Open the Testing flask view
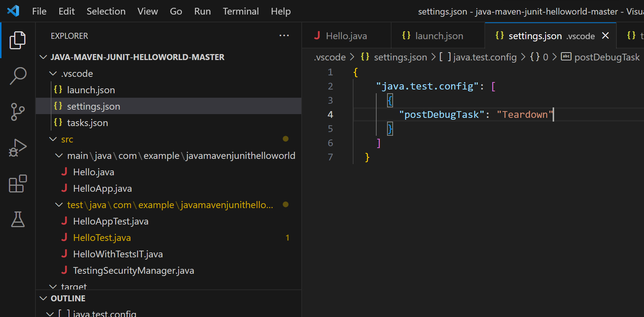Viewport: 644px width, 317px height. click(18, 219)
